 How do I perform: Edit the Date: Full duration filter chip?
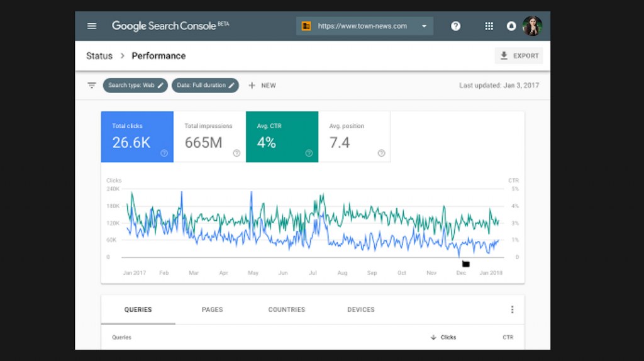[205, 86]
